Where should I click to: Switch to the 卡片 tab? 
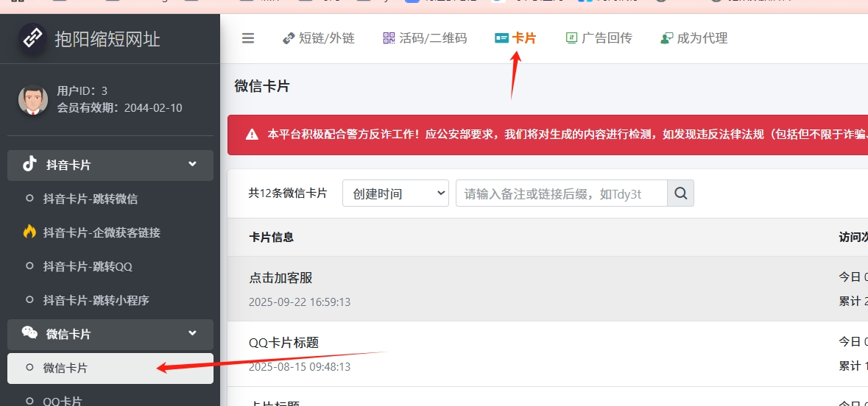515,38
